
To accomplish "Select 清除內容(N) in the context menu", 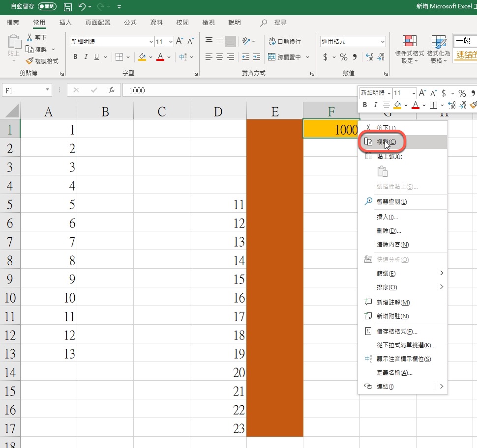I will (392, 245).
